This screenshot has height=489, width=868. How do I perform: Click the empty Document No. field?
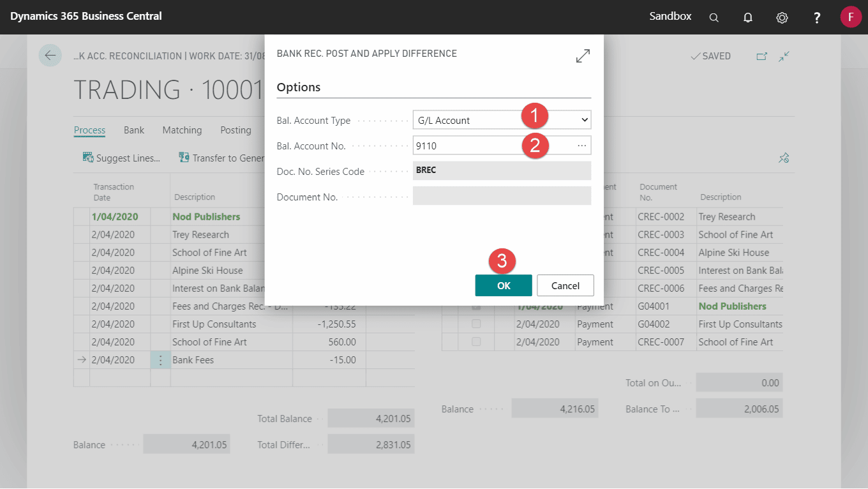click(x=502, y=196)
